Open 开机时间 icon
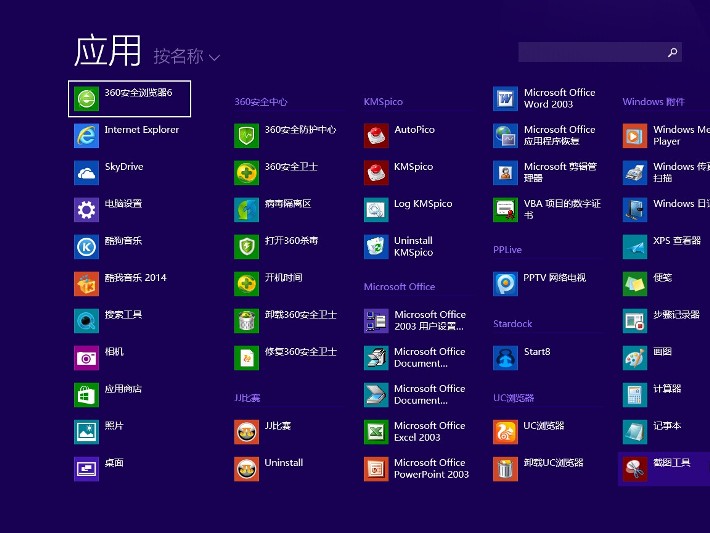710x533 pixels. (x=246, y=283)
